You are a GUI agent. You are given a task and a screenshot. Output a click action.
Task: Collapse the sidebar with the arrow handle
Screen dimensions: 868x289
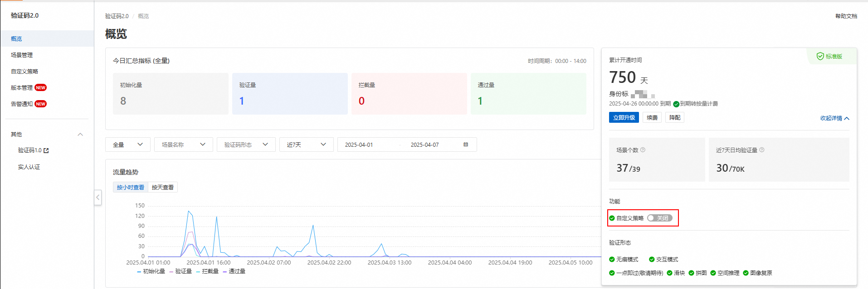coord(98,197)
